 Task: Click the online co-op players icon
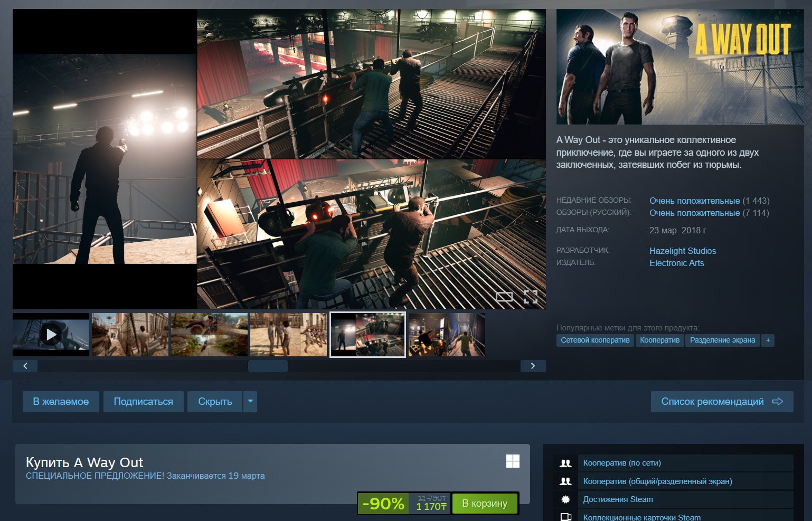coord(565,463)
